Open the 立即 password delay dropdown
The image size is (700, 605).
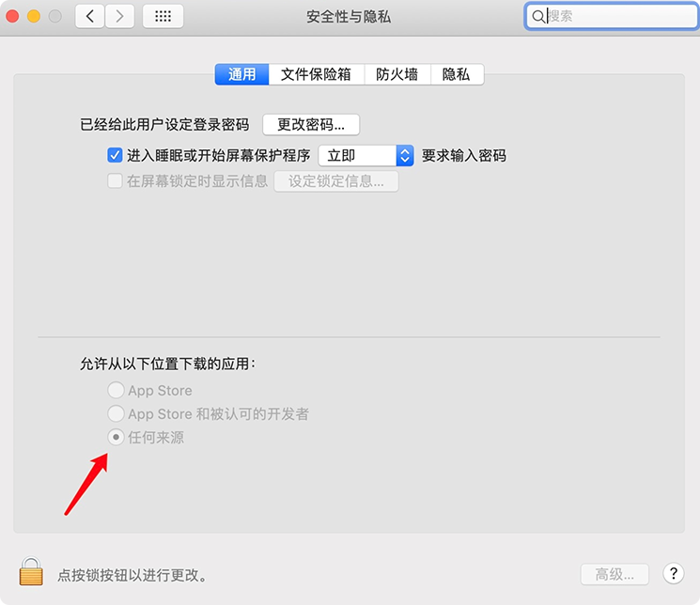[x=366, y=155]
